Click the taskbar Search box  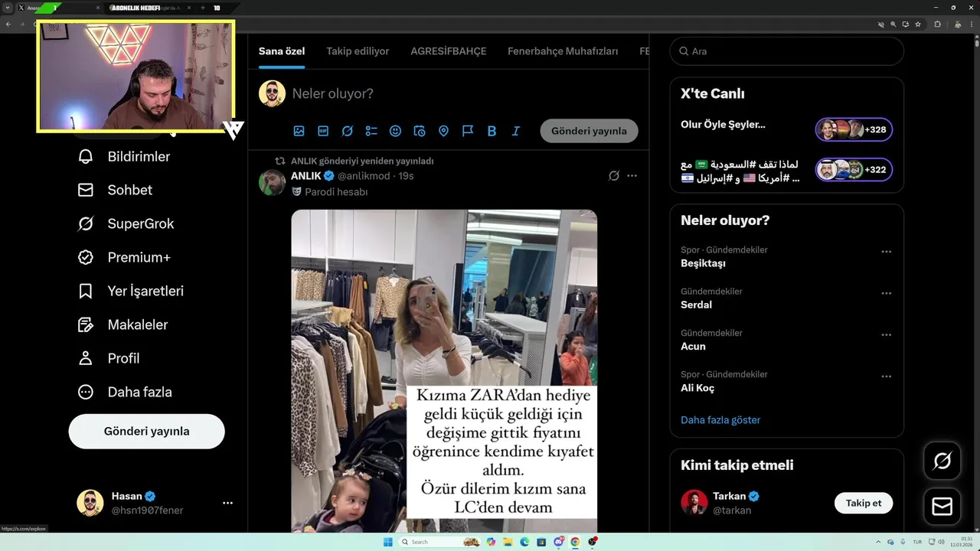(x=440, y=542)
